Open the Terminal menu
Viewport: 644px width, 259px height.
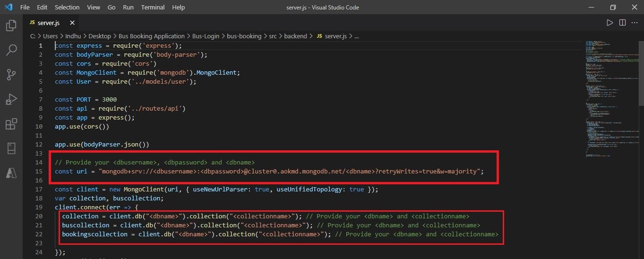coord(153,7)
